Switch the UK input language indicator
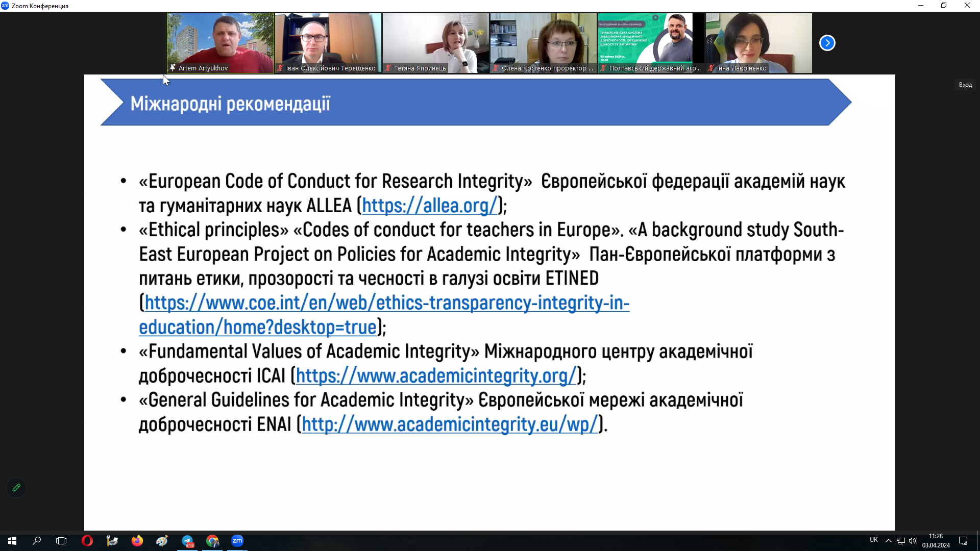Image resolution: width=980 pixels, height=551 pixels. pyautogui.click(x=873, y=540)
